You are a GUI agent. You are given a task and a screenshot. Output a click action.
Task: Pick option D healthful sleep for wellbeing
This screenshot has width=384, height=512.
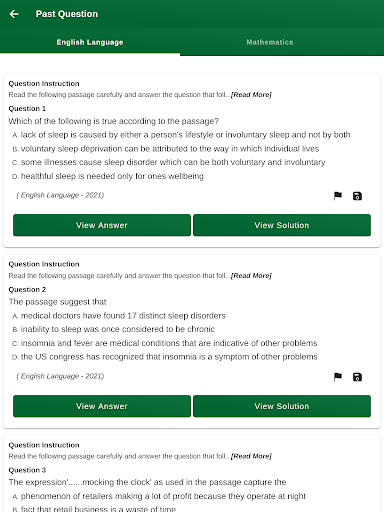[108, 176]
